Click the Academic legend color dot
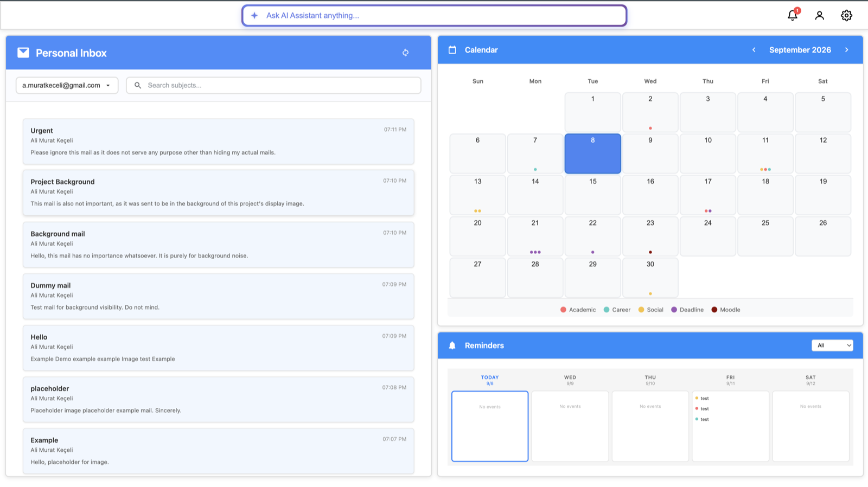868x487 pixels. 563,310
